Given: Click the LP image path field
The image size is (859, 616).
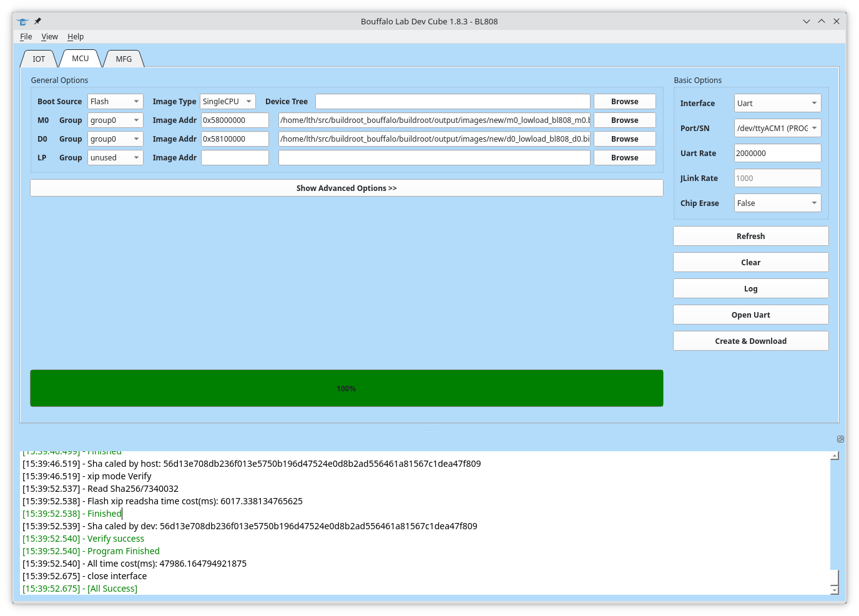Looking at the screenshot, I should (x=434, y=158).
